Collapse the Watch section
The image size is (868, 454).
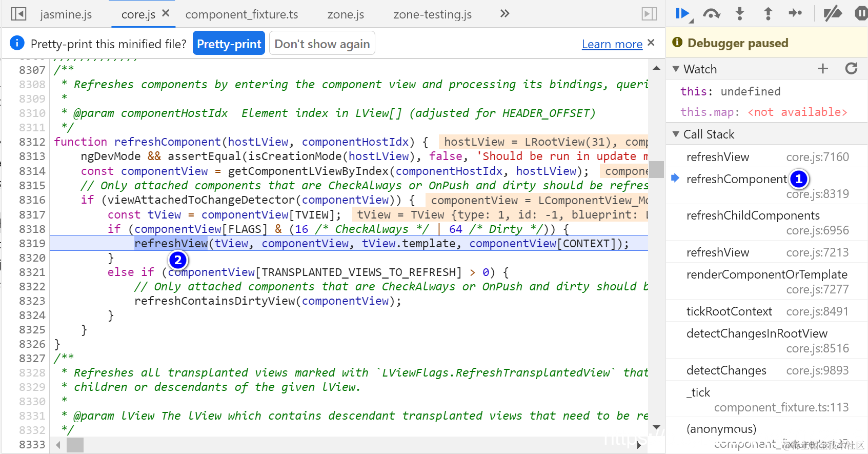point(676,69)
